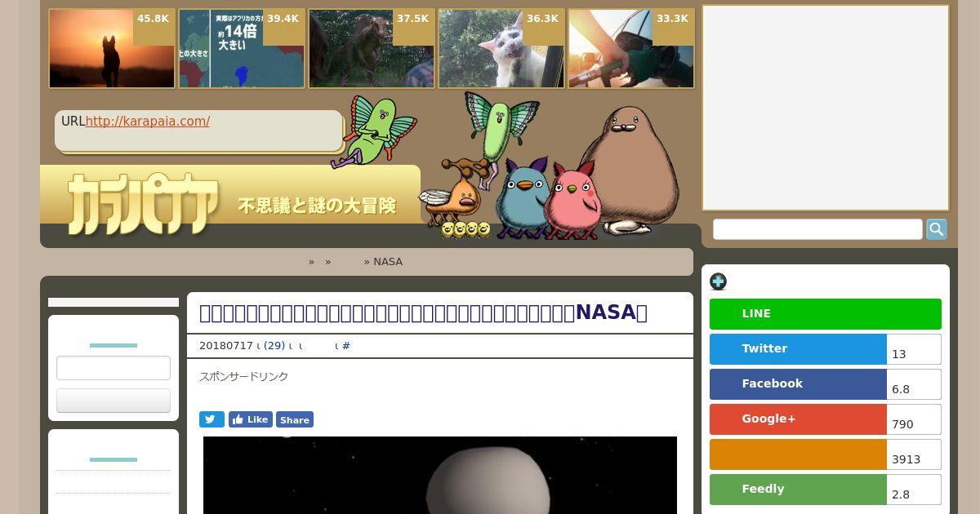Share via the Facebook button in sidebar
Image resolution: width=980 pixels, height=514 pixels.
point(798,384)
